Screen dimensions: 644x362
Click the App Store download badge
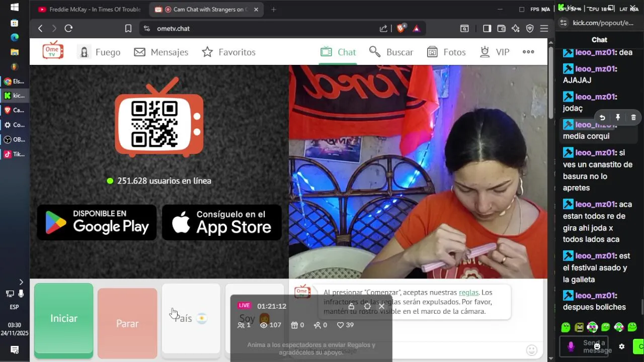pyautogui.click(x=222, y=222)
